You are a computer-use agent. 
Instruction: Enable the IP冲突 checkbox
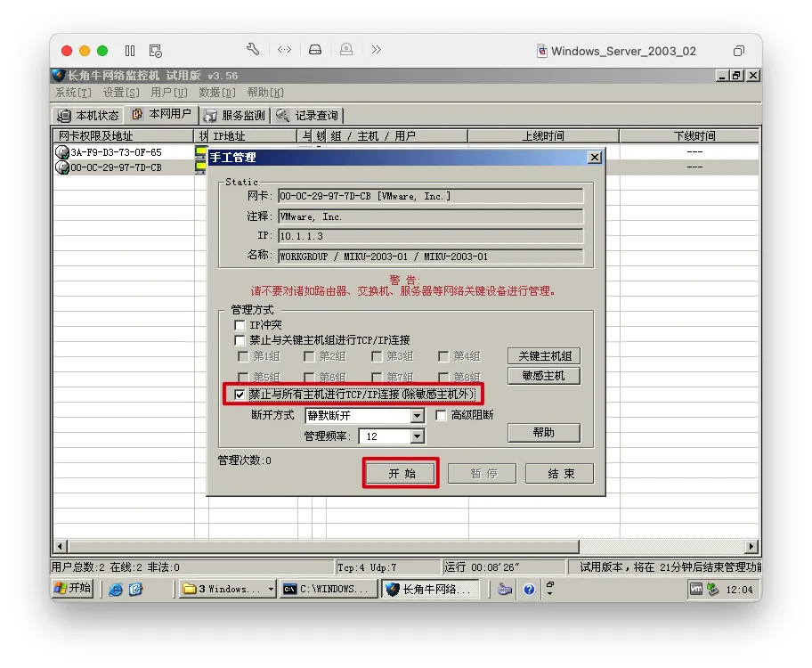pos(240,325)
